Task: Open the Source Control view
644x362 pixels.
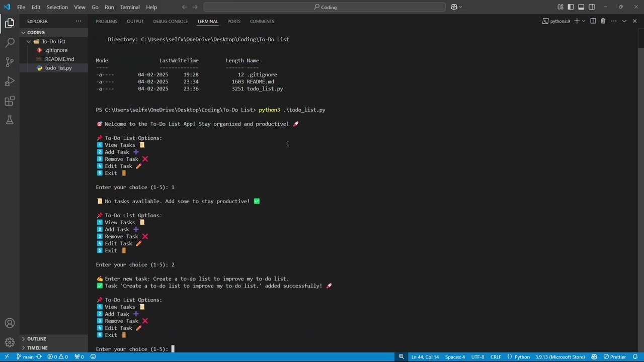Action: coord(10,61)
